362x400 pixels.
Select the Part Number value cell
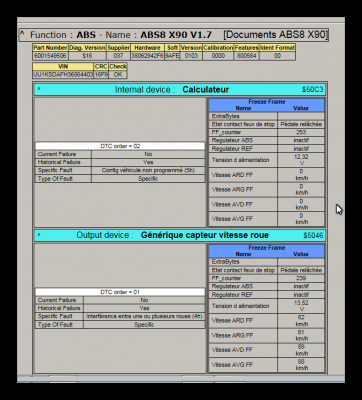coord(50,56)
